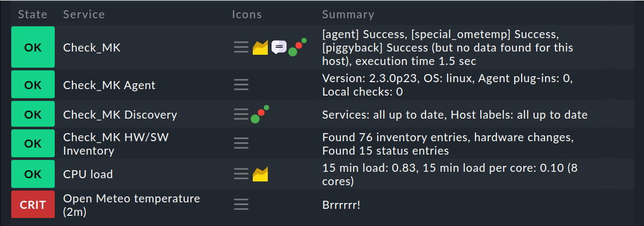
Task: Open the CPU load service details
Action: point(87,174)
